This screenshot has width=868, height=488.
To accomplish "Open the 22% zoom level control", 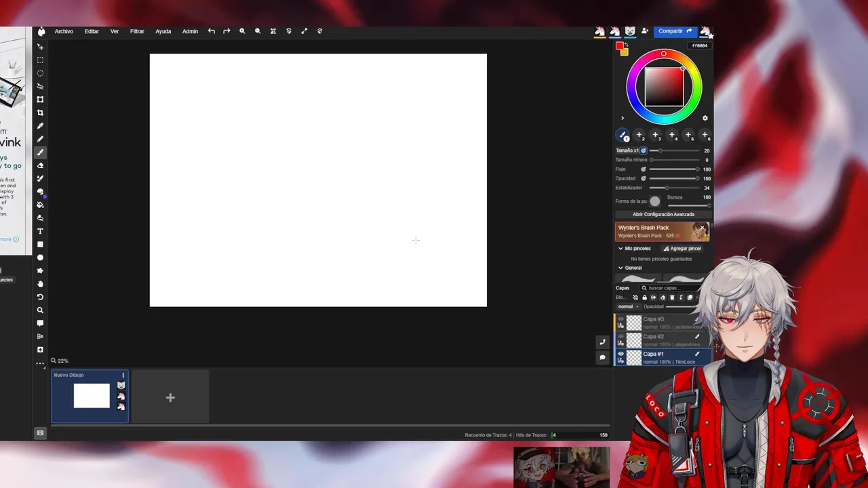I will pyautogui.click(x=60, y=361).
